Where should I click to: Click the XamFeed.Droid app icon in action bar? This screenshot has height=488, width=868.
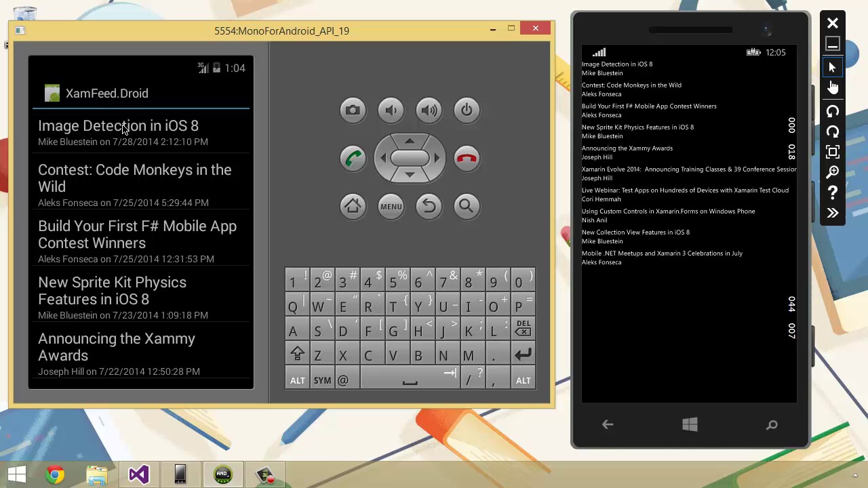click(x=52, y=94)
